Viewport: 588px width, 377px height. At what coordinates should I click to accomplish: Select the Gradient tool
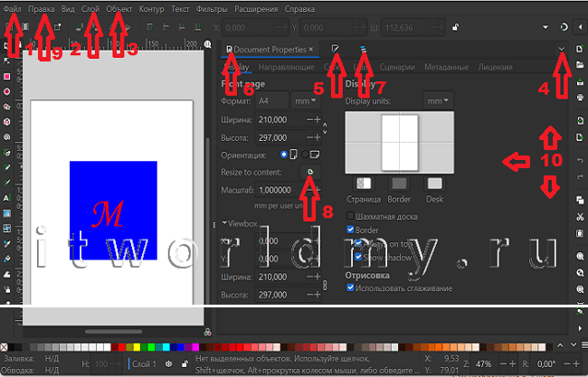6,213
